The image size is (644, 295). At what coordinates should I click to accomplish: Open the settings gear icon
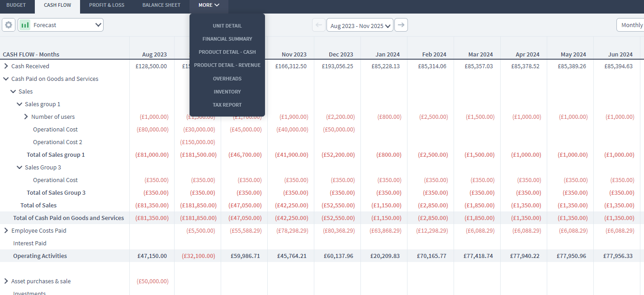coord(8,25)
